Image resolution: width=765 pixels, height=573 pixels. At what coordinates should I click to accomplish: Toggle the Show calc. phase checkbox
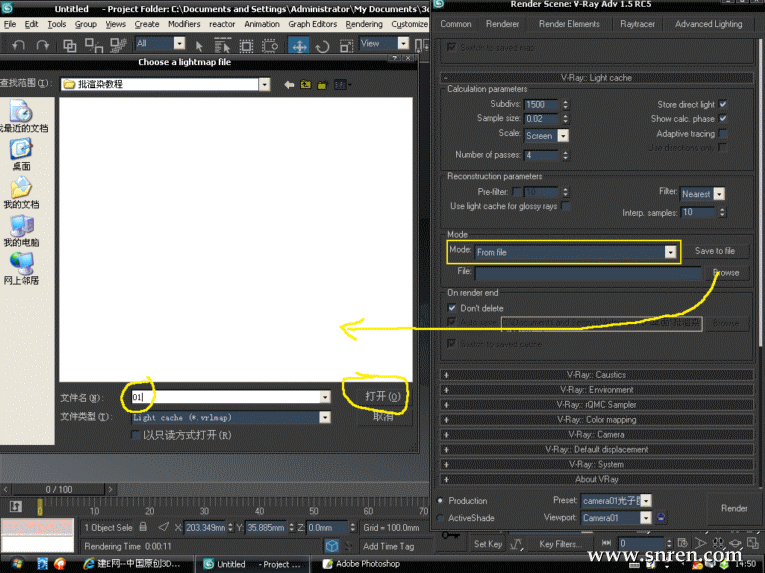[723, 119]
